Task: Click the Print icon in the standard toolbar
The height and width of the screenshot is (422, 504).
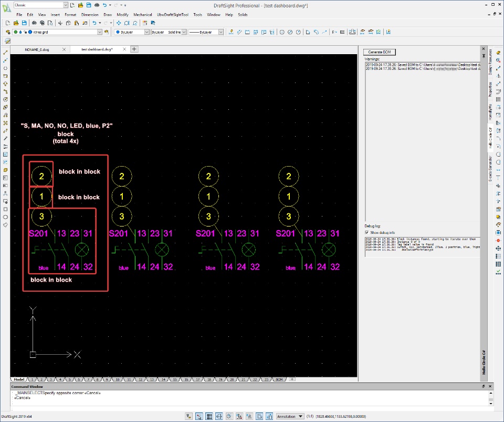Action: click(x=34, y=23)
